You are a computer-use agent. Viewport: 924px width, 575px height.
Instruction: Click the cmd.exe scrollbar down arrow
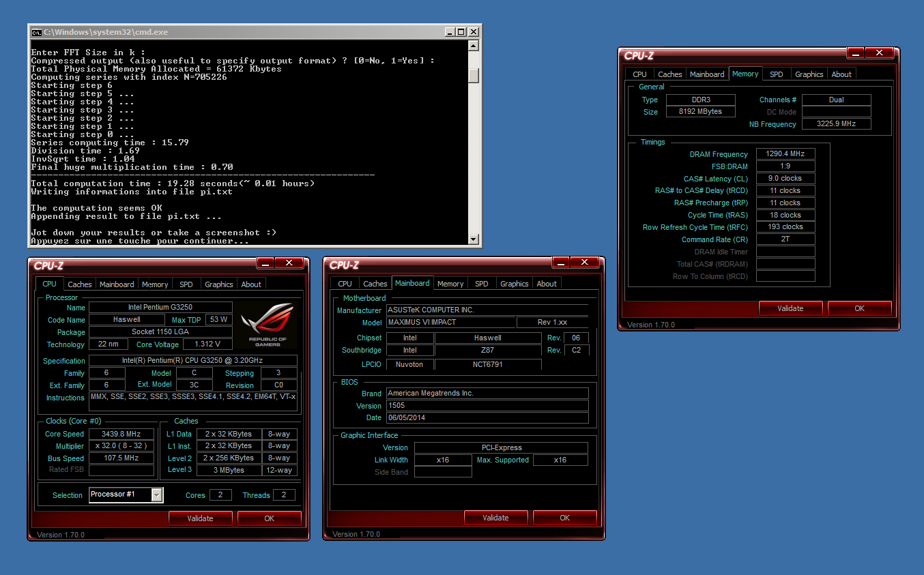pos(474,239)
